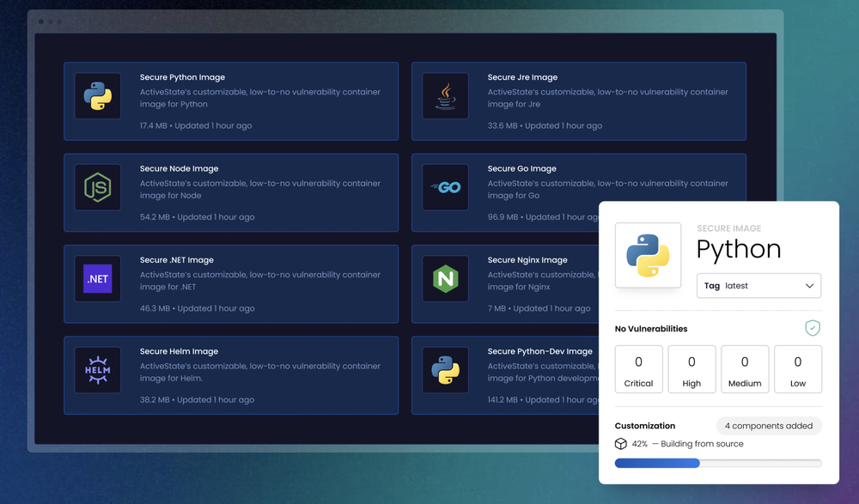Select the Node.js hexagon icon
859x504 pixels.
(97, 187)
